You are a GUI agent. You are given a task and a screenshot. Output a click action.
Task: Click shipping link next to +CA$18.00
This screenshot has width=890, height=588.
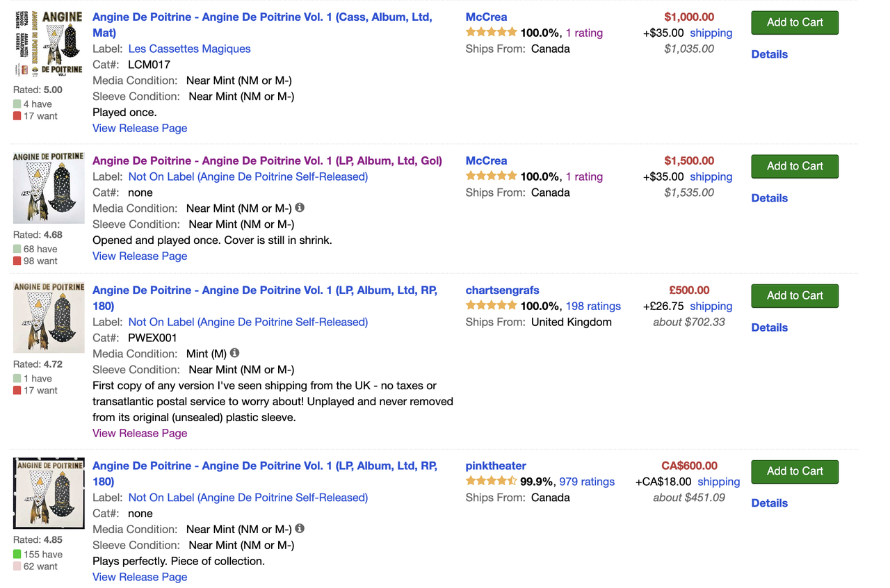coord(718,482)
